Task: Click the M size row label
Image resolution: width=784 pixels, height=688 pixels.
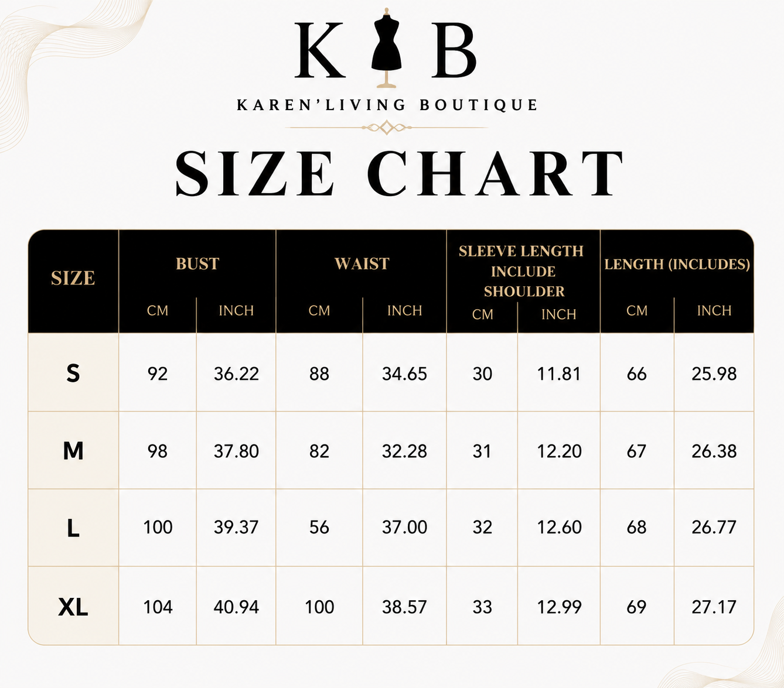Action: [x=73, y=451]
